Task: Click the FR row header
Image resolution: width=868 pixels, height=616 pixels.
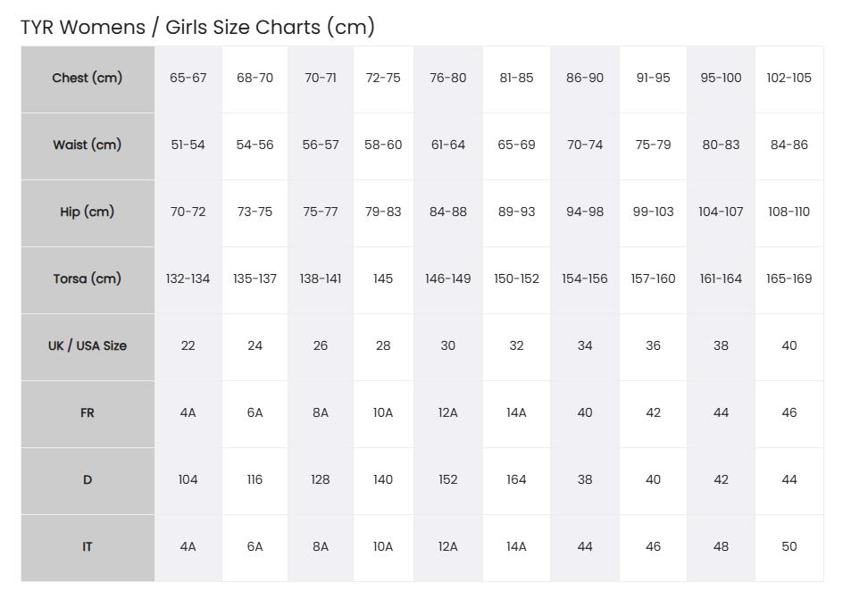Action: tap(88, 412)
